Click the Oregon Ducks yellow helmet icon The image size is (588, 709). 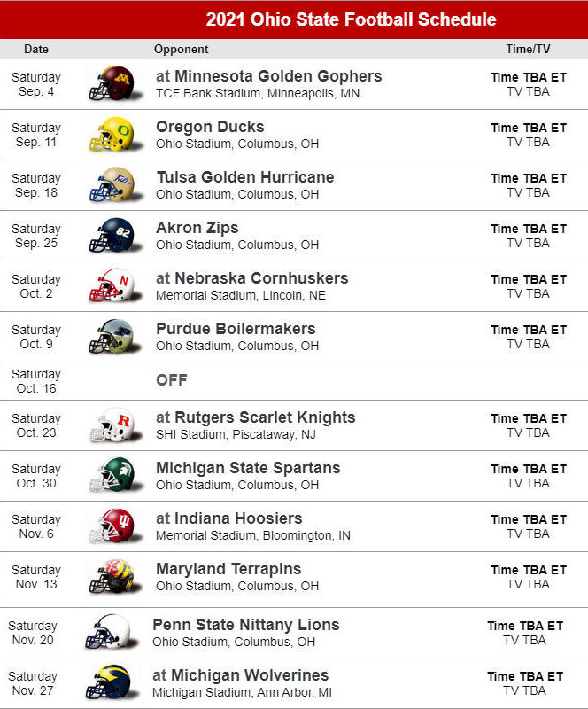coord(116,135)
